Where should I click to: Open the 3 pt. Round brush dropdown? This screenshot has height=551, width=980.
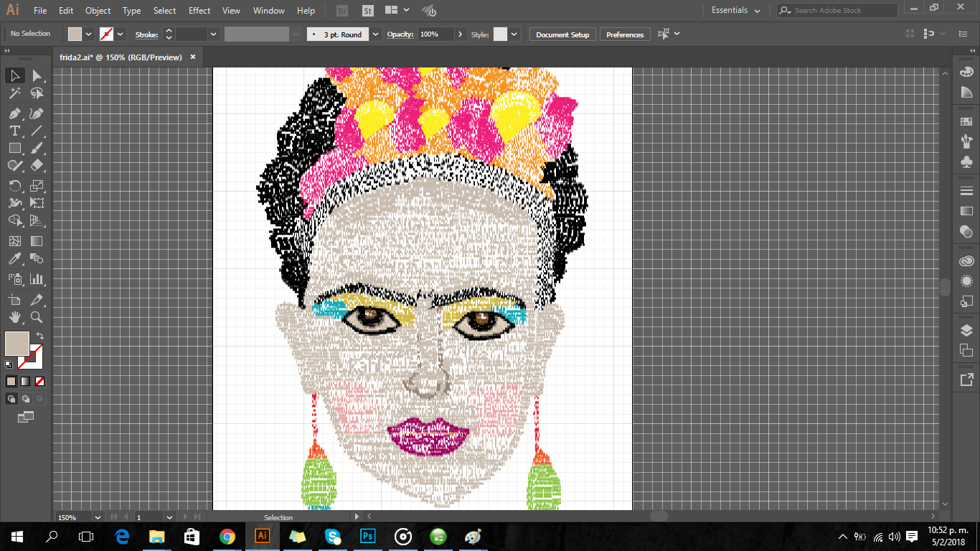click(x=376, y=34)
